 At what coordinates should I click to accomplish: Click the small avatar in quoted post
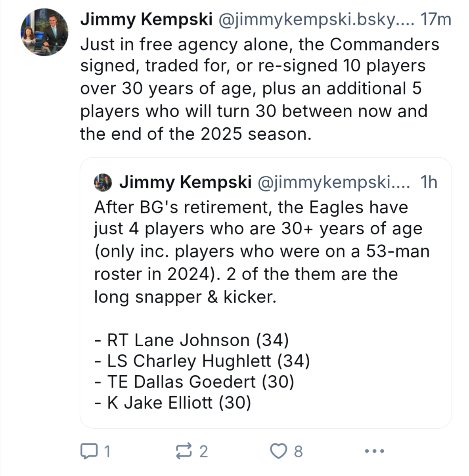pos(103,182)
